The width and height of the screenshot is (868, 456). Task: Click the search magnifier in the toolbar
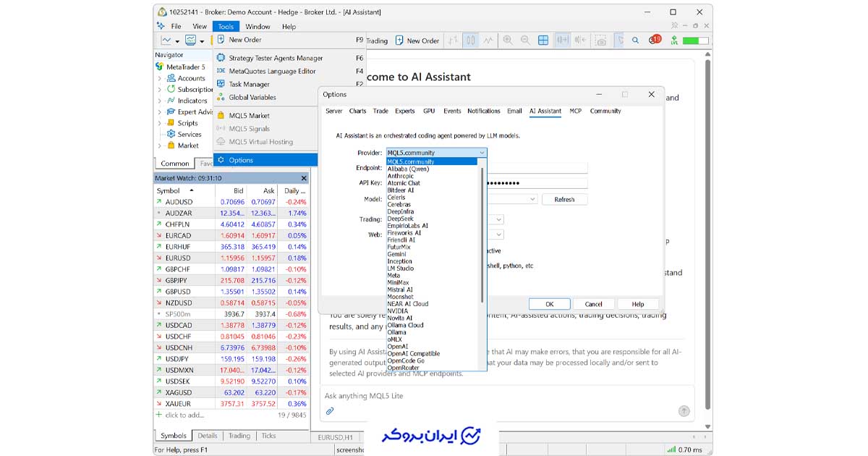click(636, 41)
